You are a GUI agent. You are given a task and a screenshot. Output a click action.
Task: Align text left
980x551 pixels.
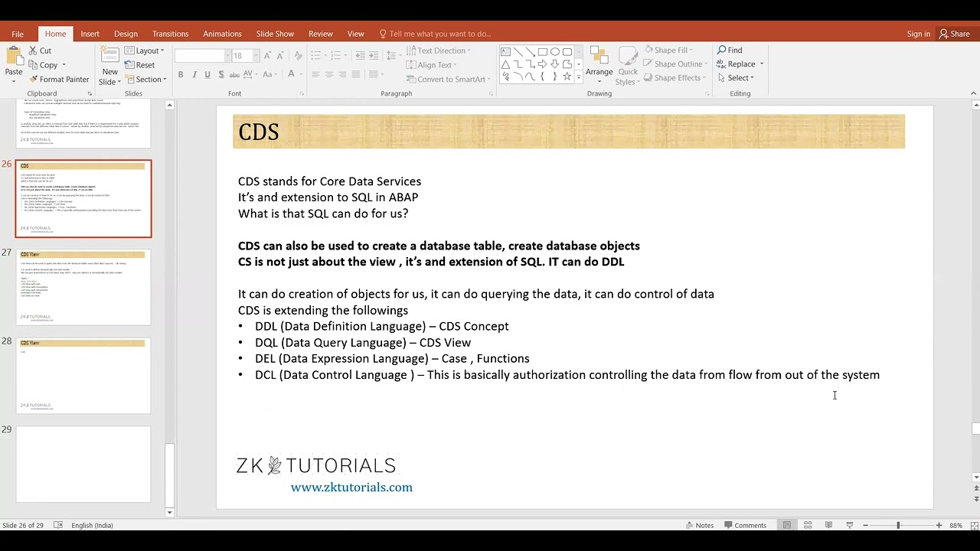(x=315, y=75)
